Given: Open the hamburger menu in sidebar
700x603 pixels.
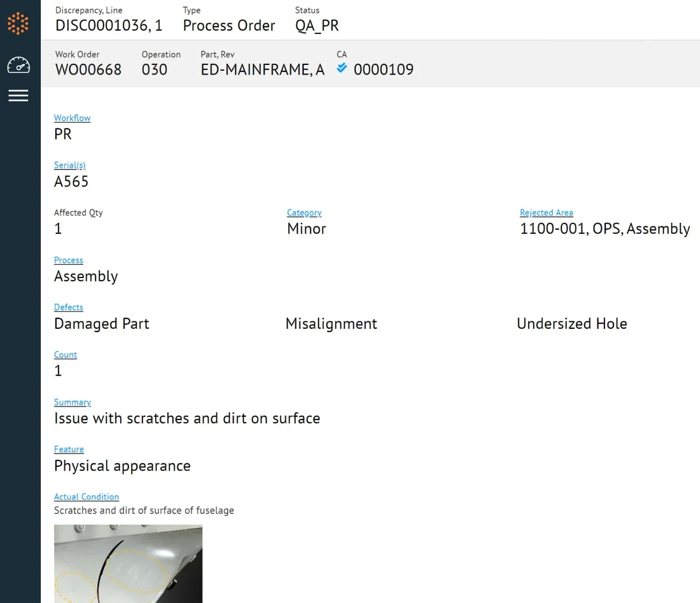Looking at the screenshot, I should [x=18, y=95].
